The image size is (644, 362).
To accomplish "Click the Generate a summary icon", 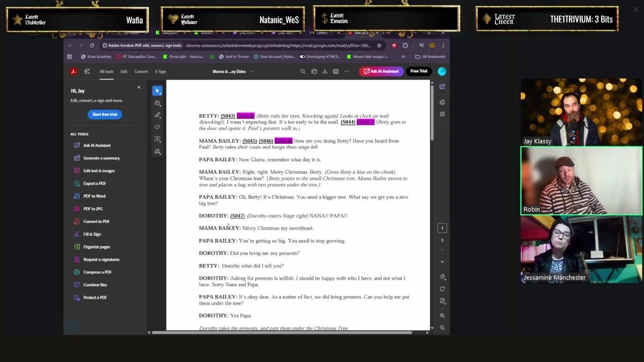I will coord(76,158).
